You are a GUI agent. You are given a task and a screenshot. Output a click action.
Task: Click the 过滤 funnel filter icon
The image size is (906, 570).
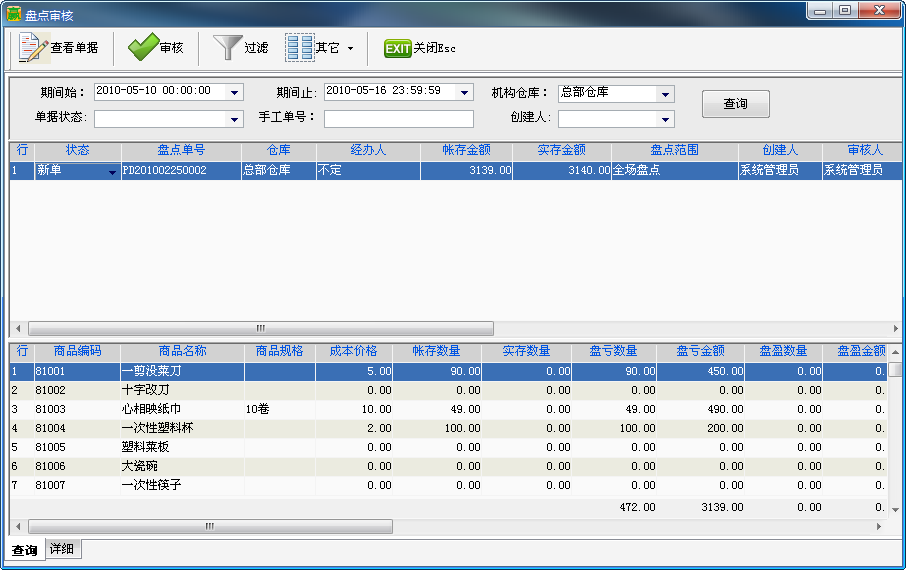229,47
